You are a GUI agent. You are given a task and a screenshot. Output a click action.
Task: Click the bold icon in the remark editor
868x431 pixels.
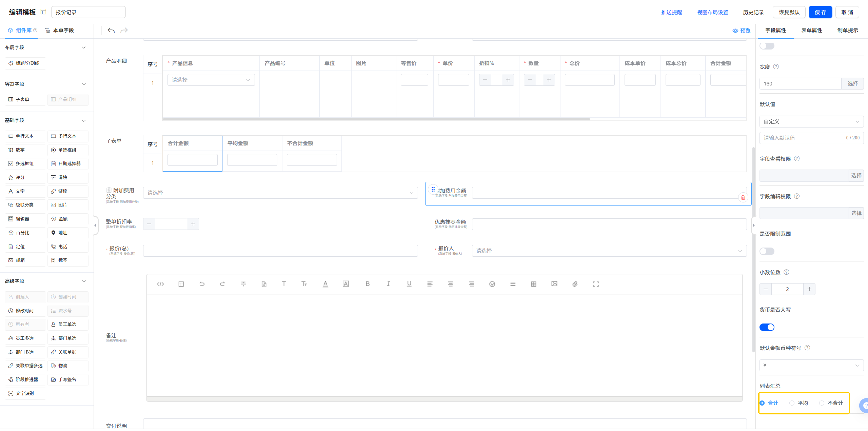pos(368,284)
